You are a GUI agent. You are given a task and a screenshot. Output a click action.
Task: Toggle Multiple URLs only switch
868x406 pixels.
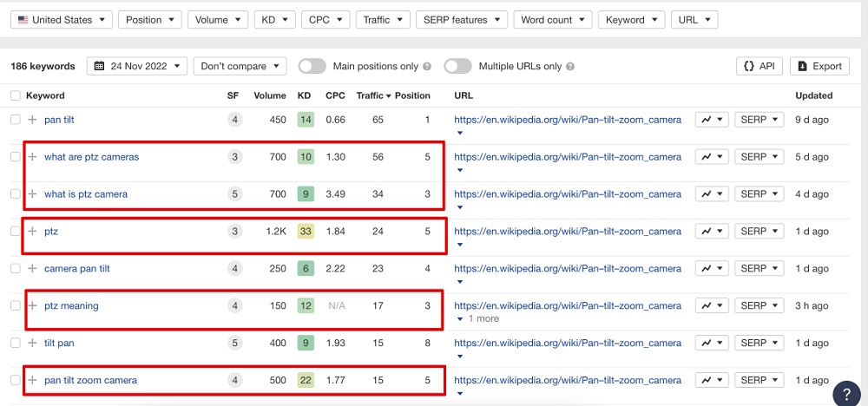pyautogui.click(x=457, y=67)
